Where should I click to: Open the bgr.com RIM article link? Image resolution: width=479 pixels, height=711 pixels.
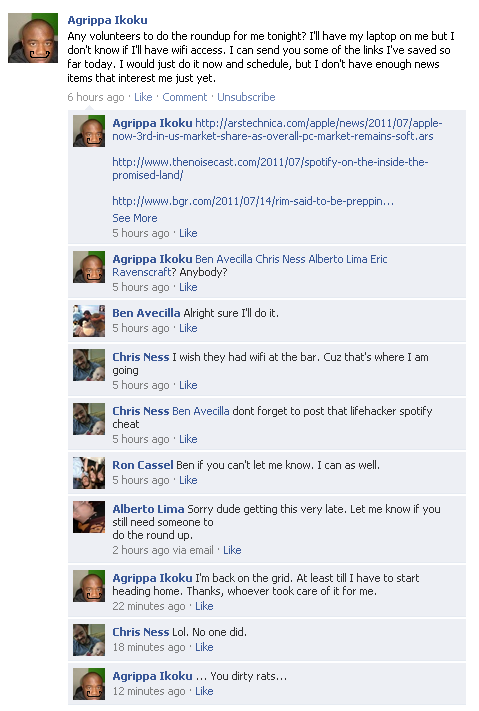(253, 201)
